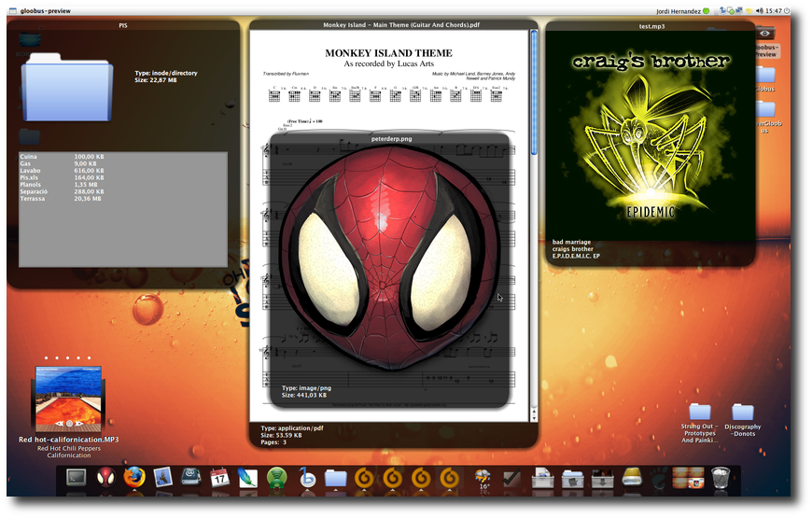Skip to next track on Californication player
This screenshot has height=518, width=812.
78,423
